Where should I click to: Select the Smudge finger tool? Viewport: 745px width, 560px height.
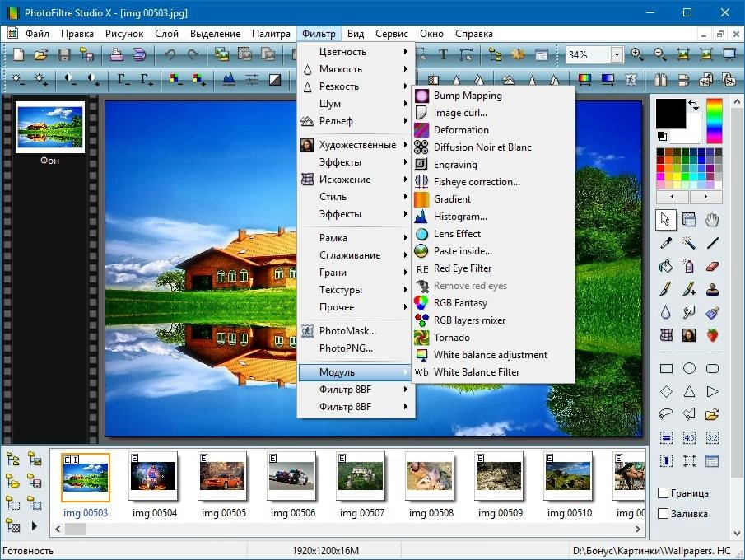point(689,312)
